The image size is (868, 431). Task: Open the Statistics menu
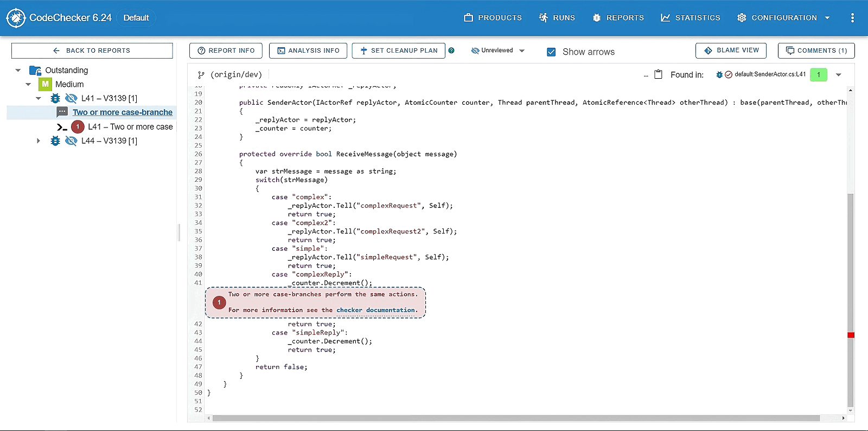[691, 18]
